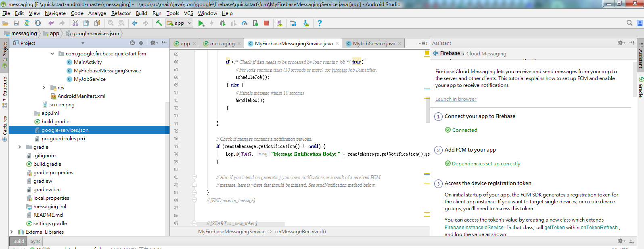Viewport: 644px width, 249px height.
Task: Open the SDK Manager download icon
Action: coord(306,23)
